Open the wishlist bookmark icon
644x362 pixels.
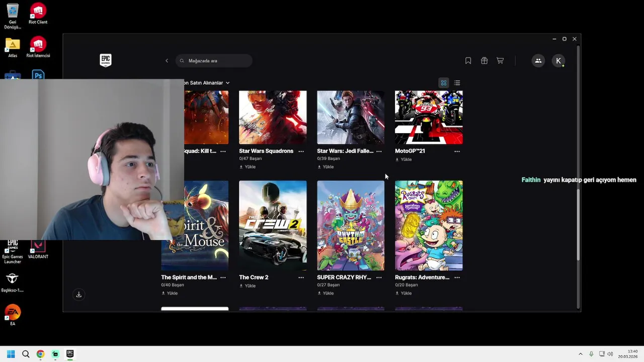click(468, 61)
